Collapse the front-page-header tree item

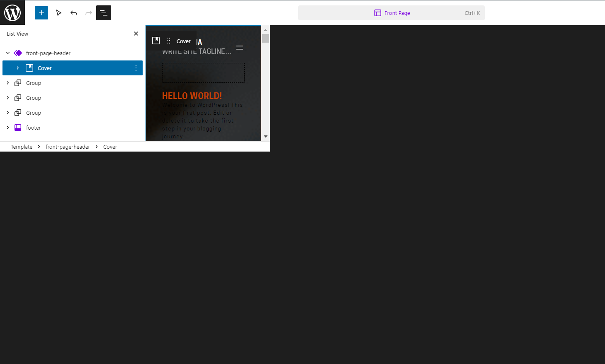(7, 53)
